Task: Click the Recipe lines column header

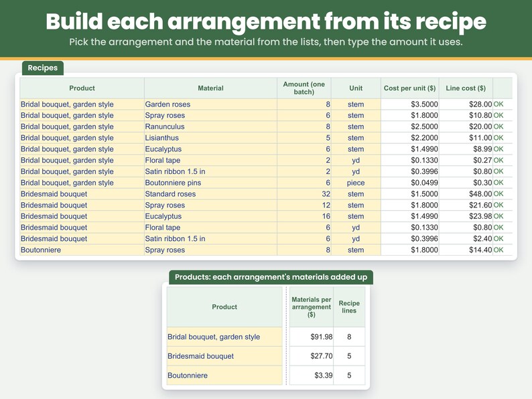Action: 349,307
